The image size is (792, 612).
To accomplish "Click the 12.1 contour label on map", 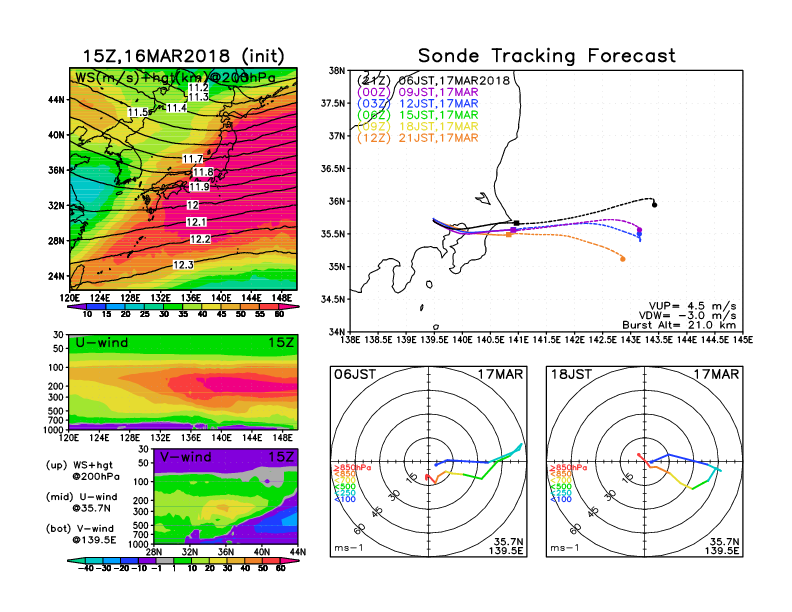I will 196,221.
